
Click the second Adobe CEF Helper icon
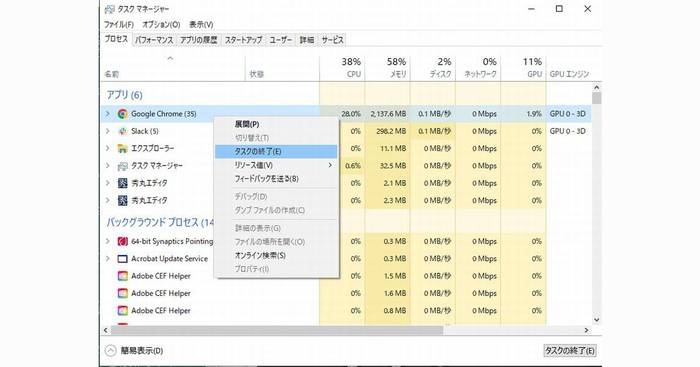click(x=122, y=293)
